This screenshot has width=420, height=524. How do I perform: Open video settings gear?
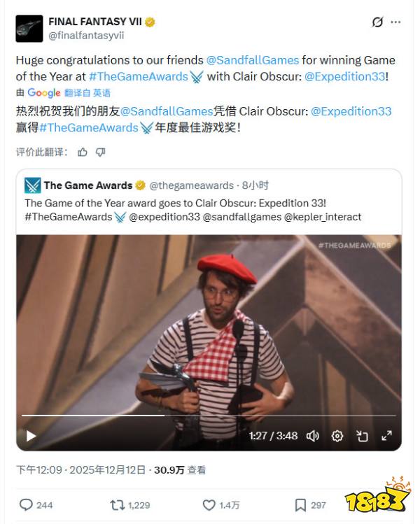click(x=337, y=436)
